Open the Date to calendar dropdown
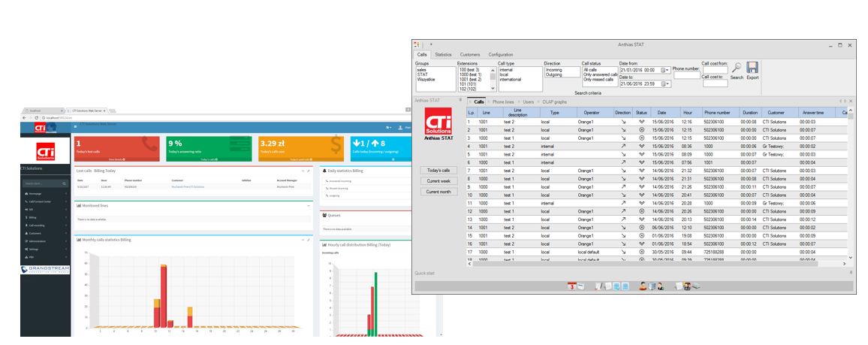This screenshot has width=868, height=345. pyautogui.click(x=666, y=83)
